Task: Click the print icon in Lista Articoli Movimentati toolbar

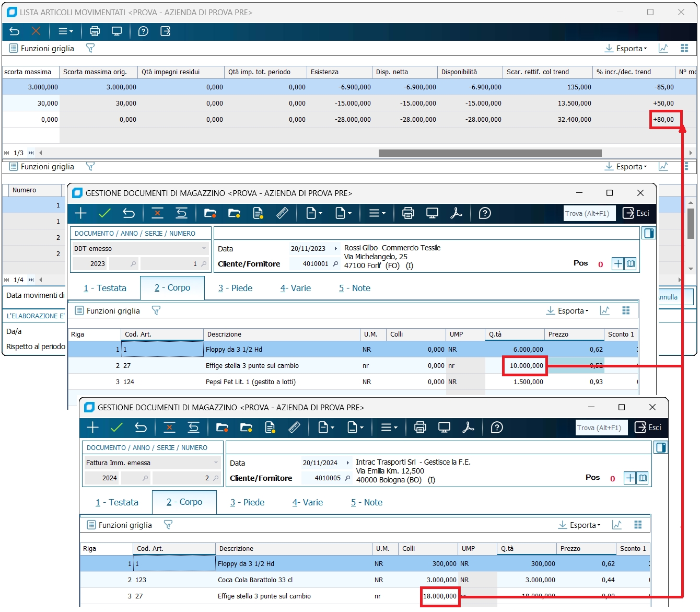Action: [x=95, y=31]
